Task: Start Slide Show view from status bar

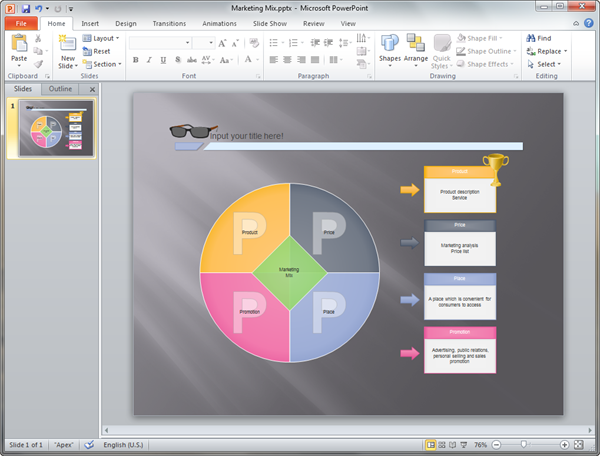Action: point(464,444)
